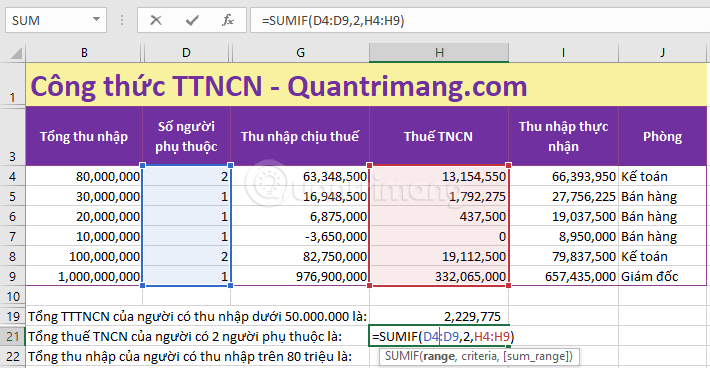Screen dimensions: 710x368
Task: Select cell with -3,650,000
Action: 300,236
